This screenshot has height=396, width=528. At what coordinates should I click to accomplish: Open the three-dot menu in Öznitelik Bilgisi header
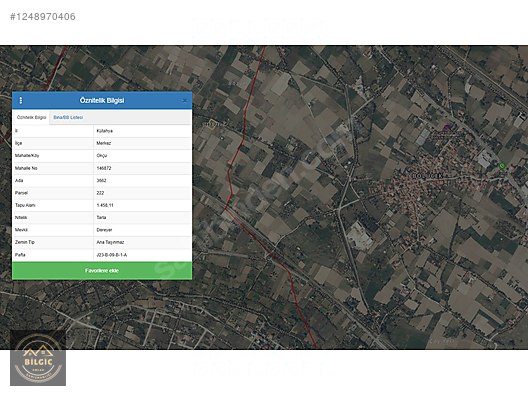coord(21,100)
